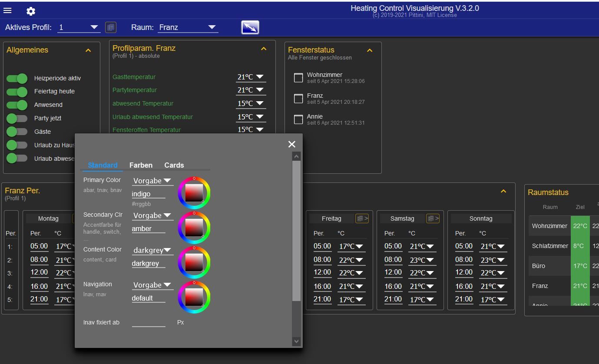Click the blue arrow icon in the toolbar

pyautogui.click(x=250, y=27)
